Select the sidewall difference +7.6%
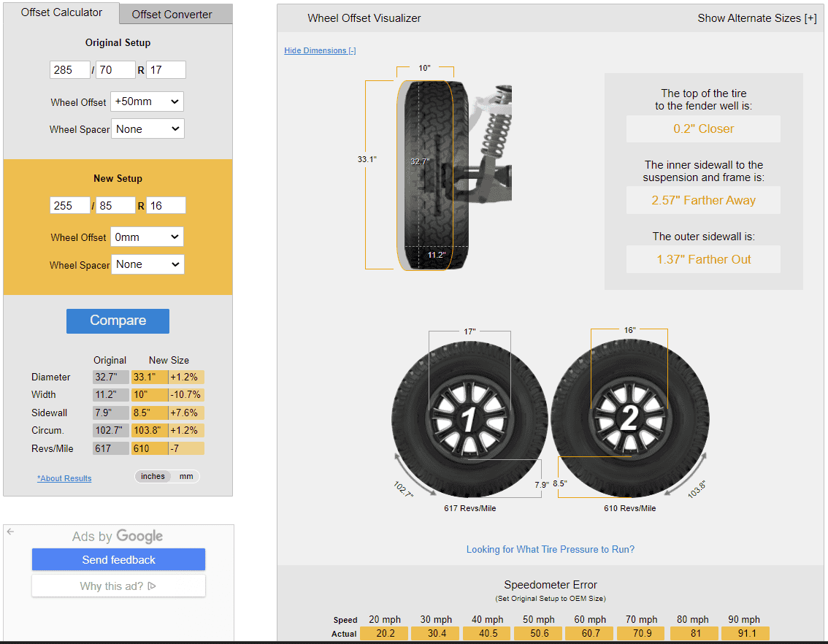The width and height of the screenshot is (828, 644). point(186,413)
